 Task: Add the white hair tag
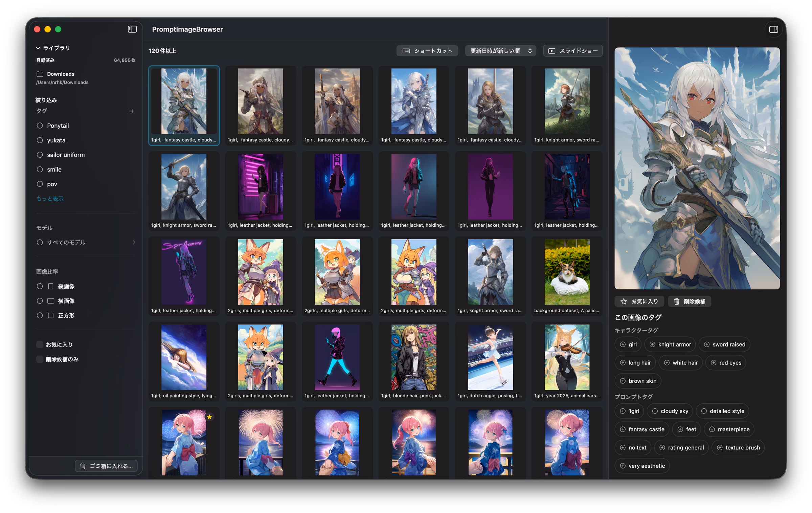pos(680,363)
